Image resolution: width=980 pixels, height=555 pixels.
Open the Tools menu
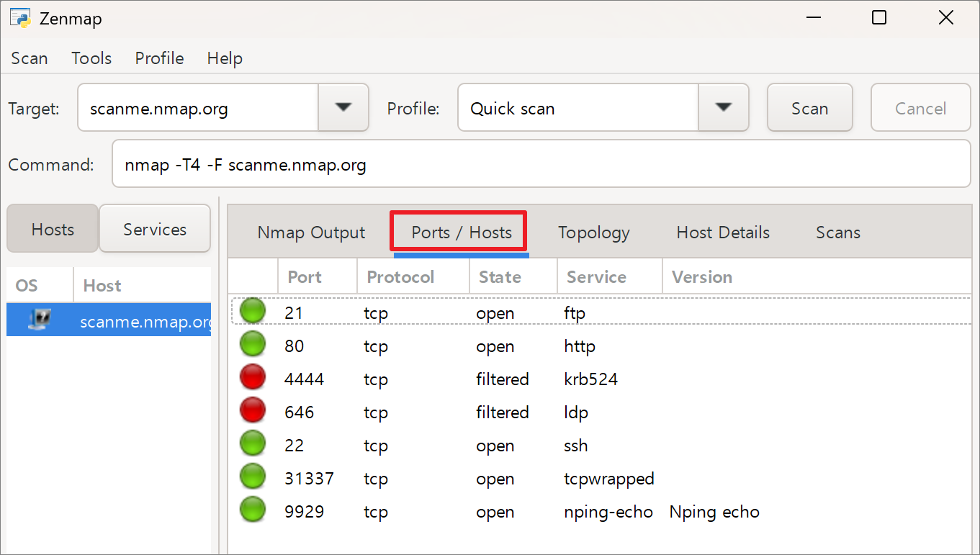(x=91, y=58)
